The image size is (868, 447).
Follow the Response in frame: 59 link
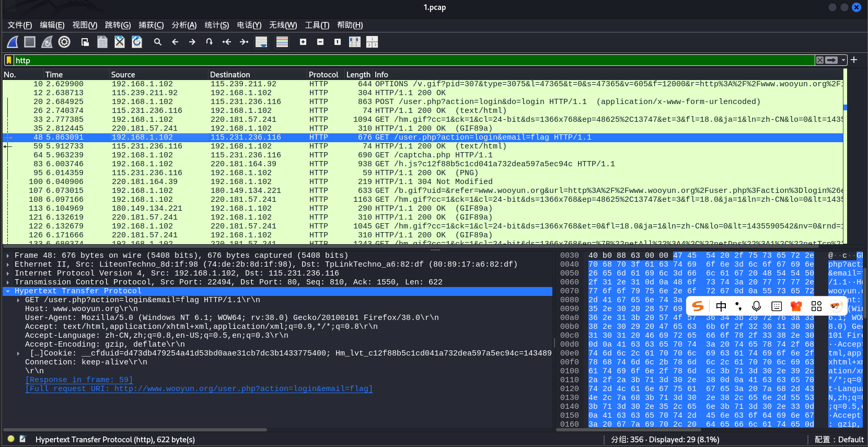point(79,380)
